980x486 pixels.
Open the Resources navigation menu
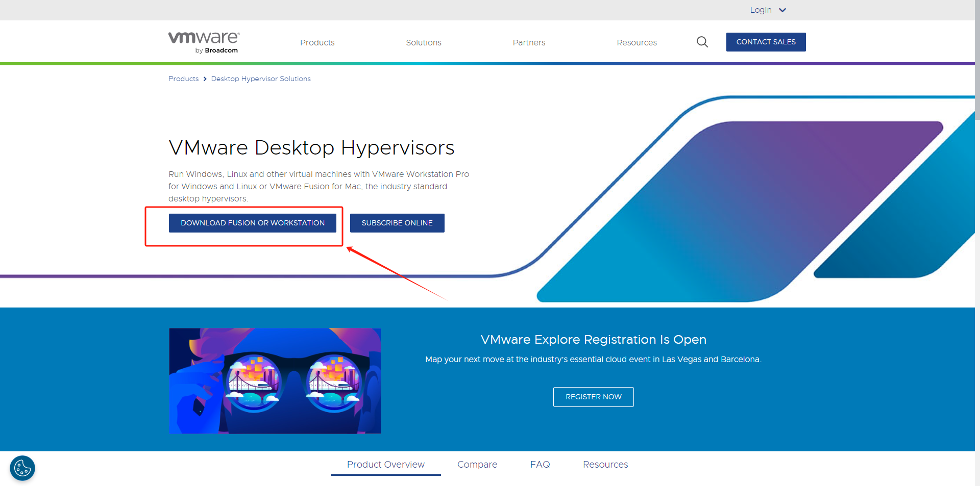tap(636, 42)
